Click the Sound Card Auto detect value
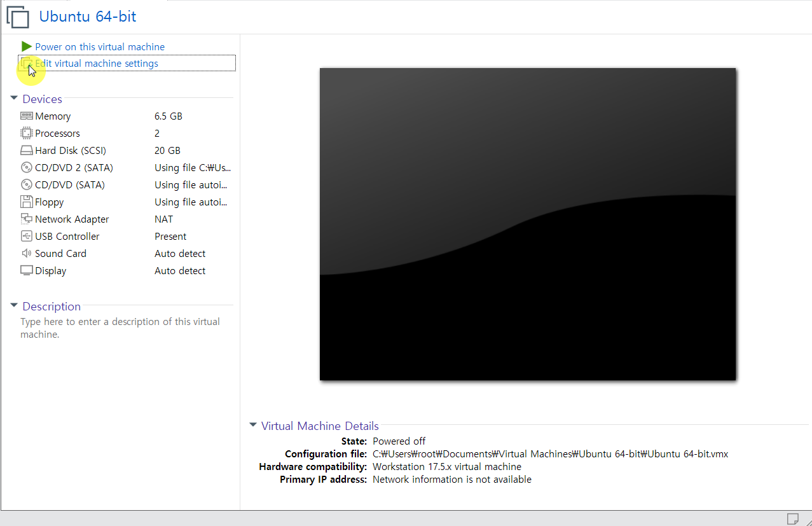The width and height of the screenshot is (812, 526). pos(180,254)
